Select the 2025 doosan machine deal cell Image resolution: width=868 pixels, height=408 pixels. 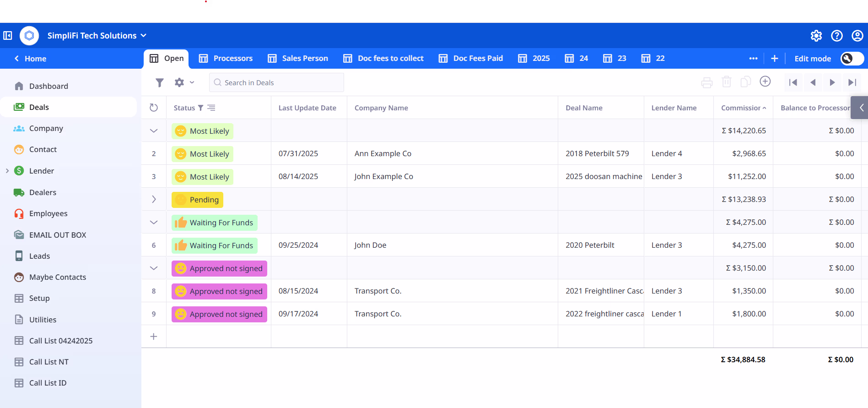click(601, 176)
